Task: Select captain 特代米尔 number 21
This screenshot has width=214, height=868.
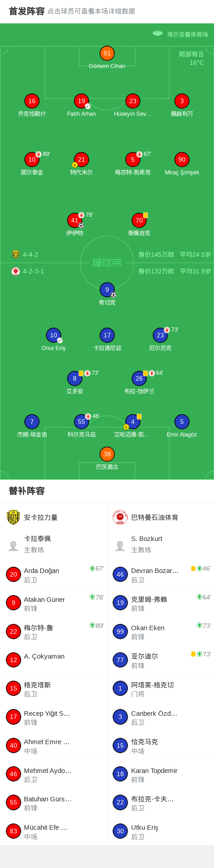Action: (x=81, y=159)
